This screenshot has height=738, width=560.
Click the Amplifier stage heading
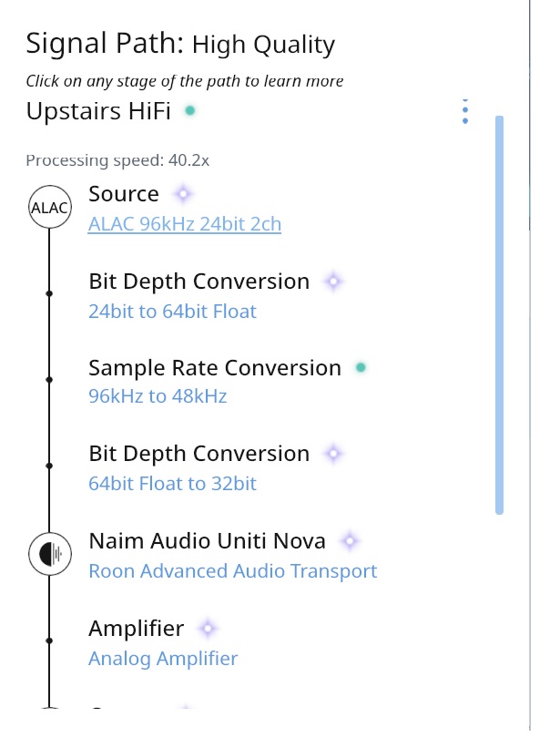(137, 629)
